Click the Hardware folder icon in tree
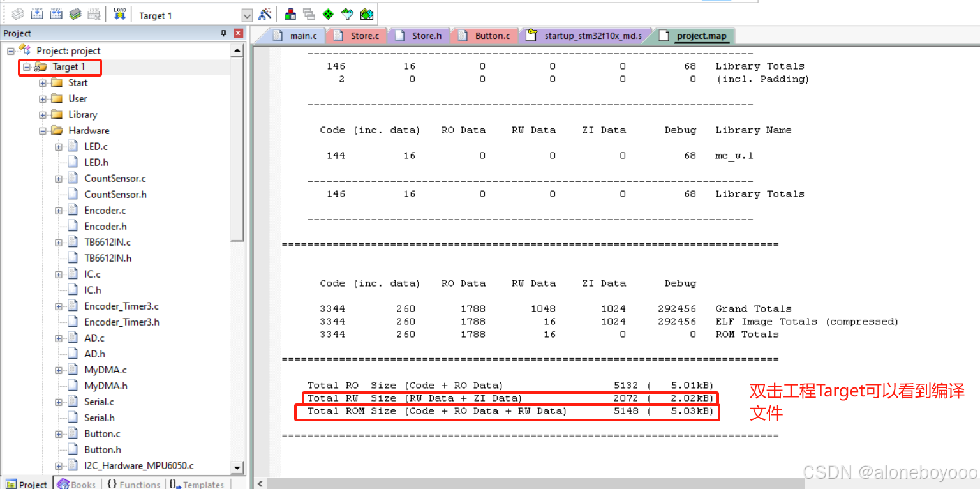Screen dimensions: 980x489 point(57,130)
